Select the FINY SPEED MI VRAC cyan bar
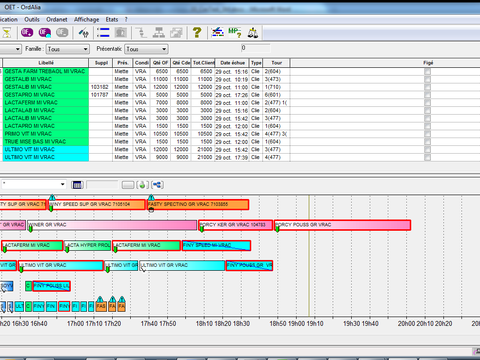Image resolution: width=480 pixels, height=360 pixels. pos(216,246)
